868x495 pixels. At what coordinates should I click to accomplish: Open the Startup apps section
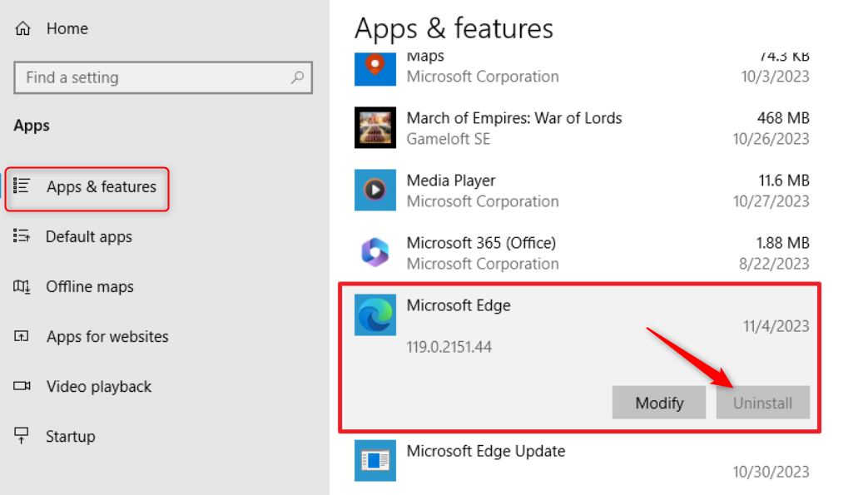[70, 437]
